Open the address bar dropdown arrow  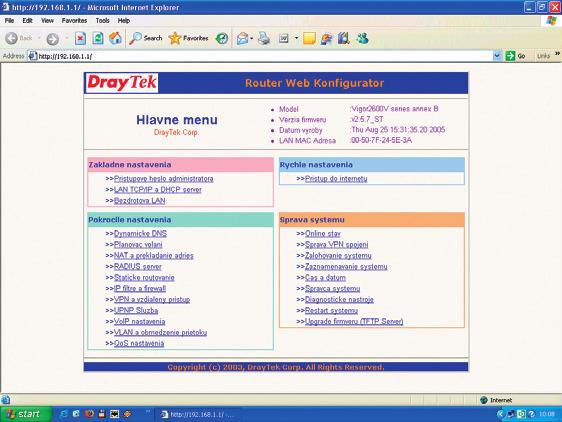point(497,56)
